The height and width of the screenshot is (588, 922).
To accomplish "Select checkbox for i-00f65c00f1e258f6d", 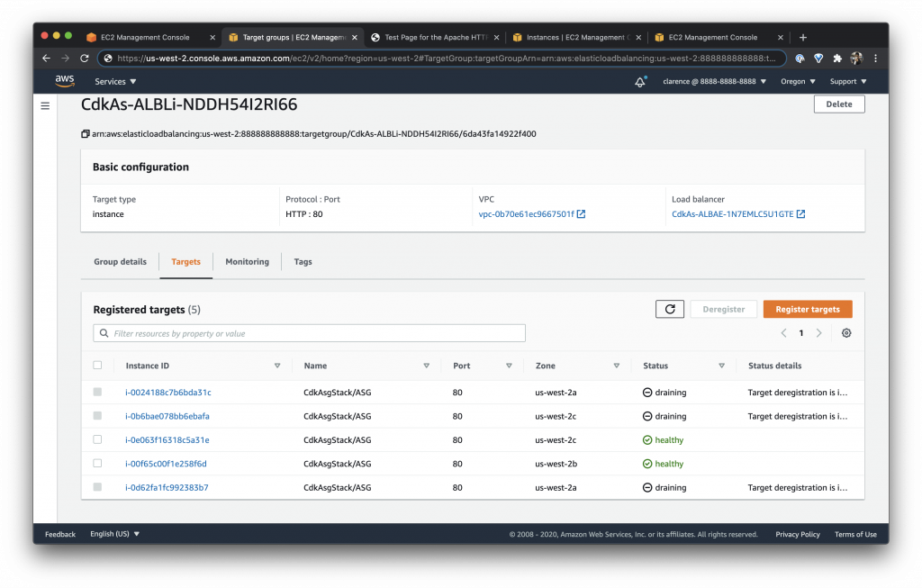I will 97,464.
